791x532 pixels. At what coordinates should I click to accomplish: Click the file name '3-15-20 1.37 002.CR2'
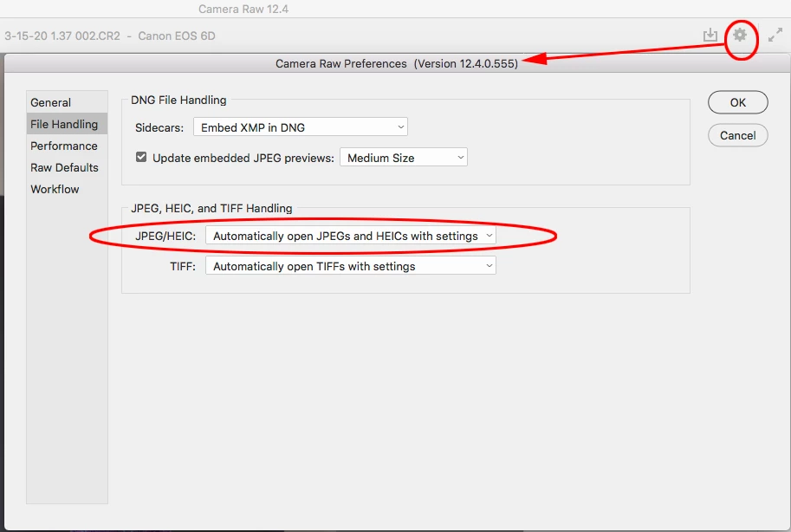point(62,36)
